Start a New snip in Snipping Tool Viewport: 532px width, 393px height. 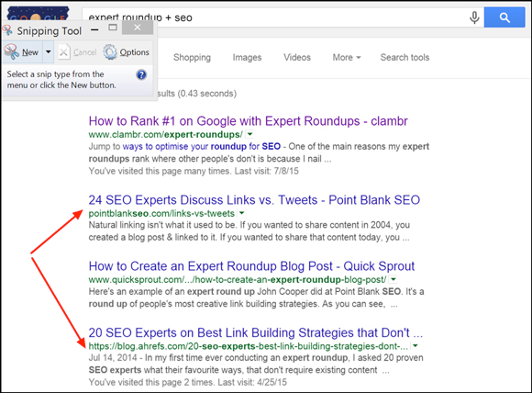point(22,52)
